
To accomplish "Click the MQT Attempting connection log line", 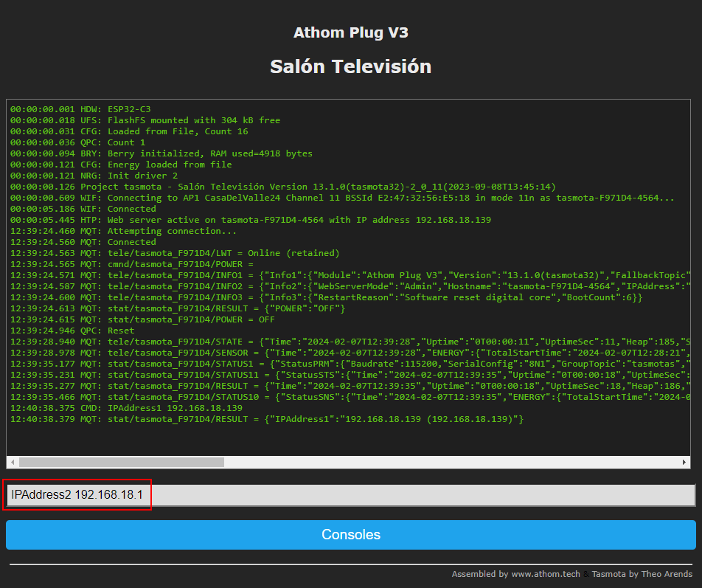I will coord(123,231).
